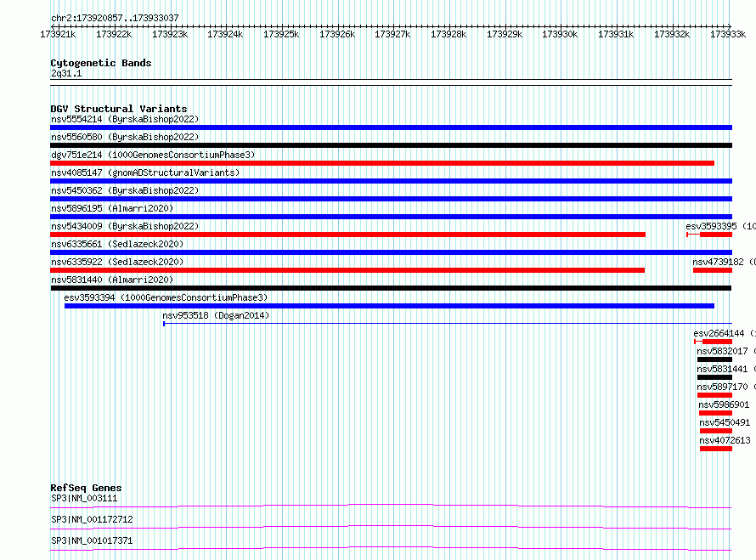This screenshot has height=560, width=756.
Task: Open the nsv5831440 (Almarri2020) label
Action: point(112,280)
